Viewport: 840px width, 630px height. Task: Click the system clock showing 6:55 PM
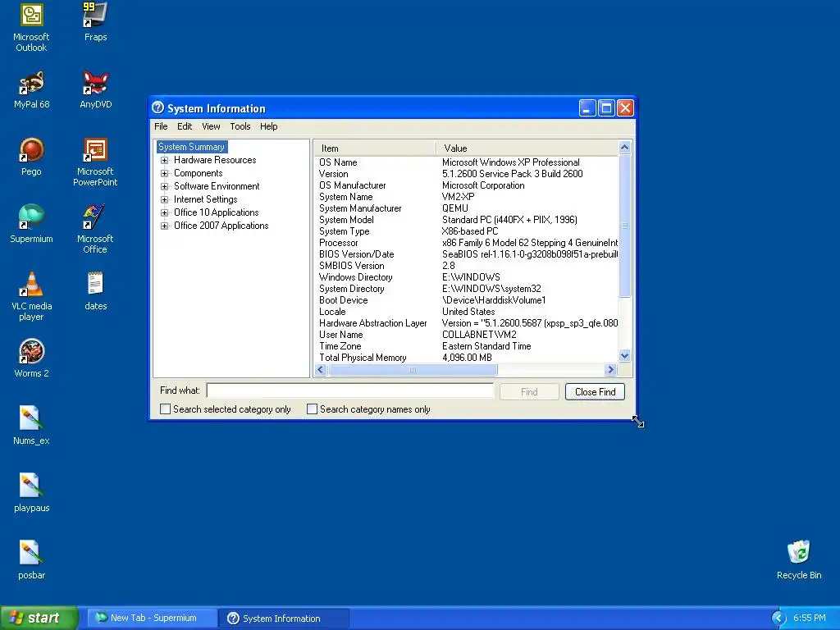pyautogui.click(x=809, y=619)
